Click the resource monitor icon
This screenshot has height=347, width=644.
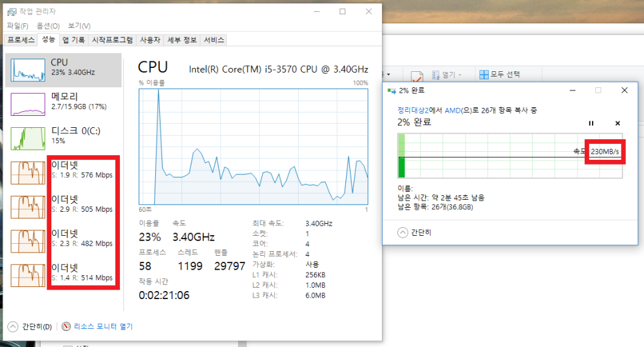pyautogui.click(x=66, y=326)
